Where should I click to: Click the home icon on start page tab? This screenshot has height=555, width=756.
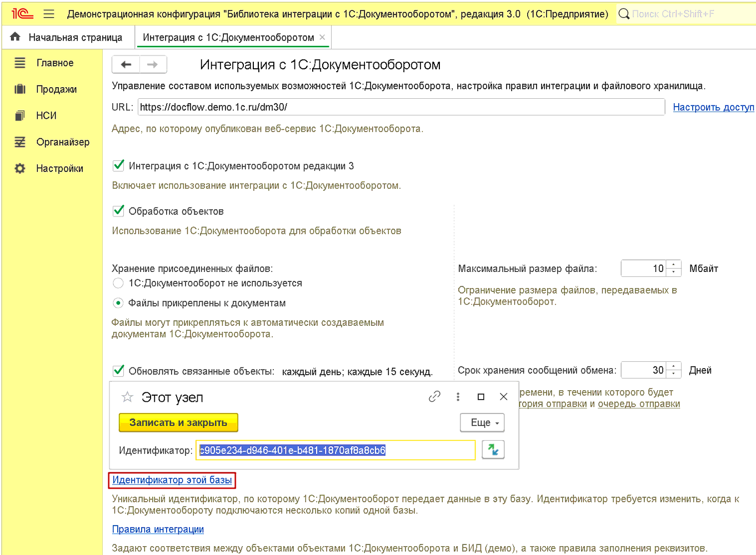coord(15,37)
